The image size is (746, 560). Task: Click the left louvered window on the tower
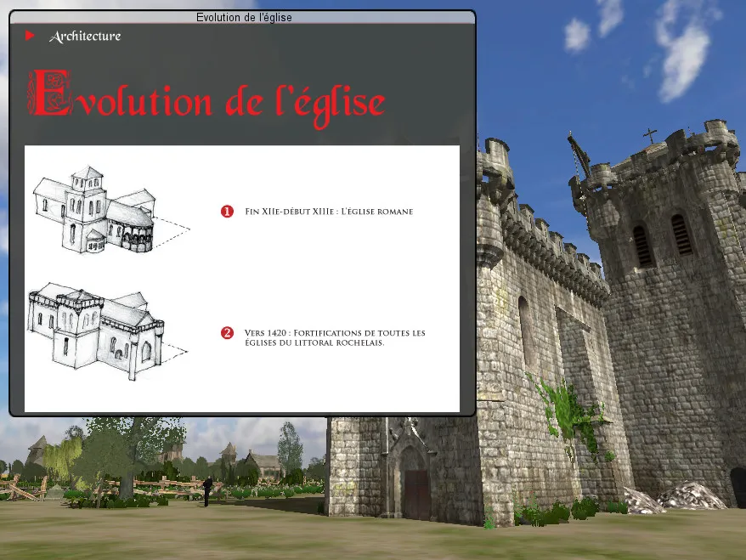tap(642, 246)
